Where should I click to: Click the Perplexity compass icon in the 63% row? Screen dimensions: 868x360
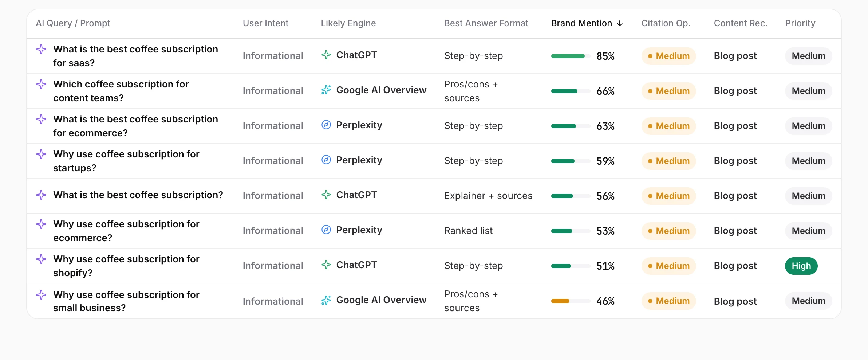tap(326, 125)
